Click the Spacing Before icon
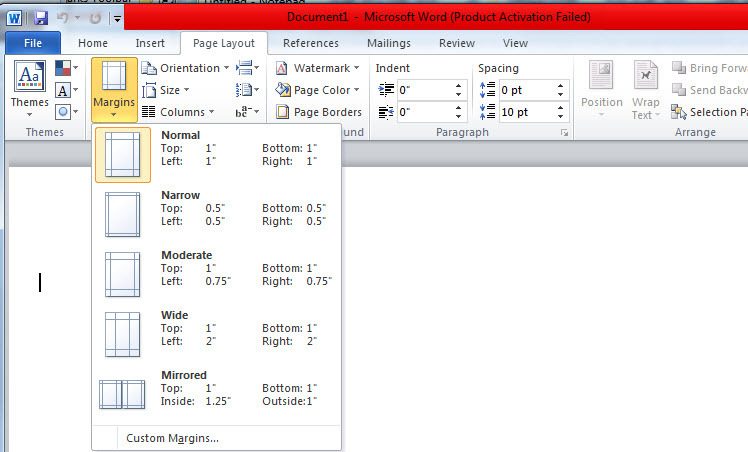 coord(488,90)
